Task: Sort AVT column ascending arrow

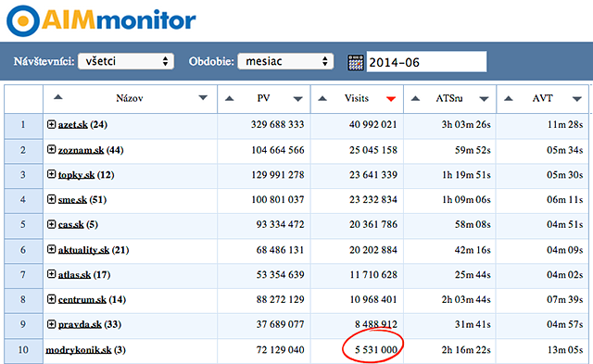Action: tap(509, 99)
